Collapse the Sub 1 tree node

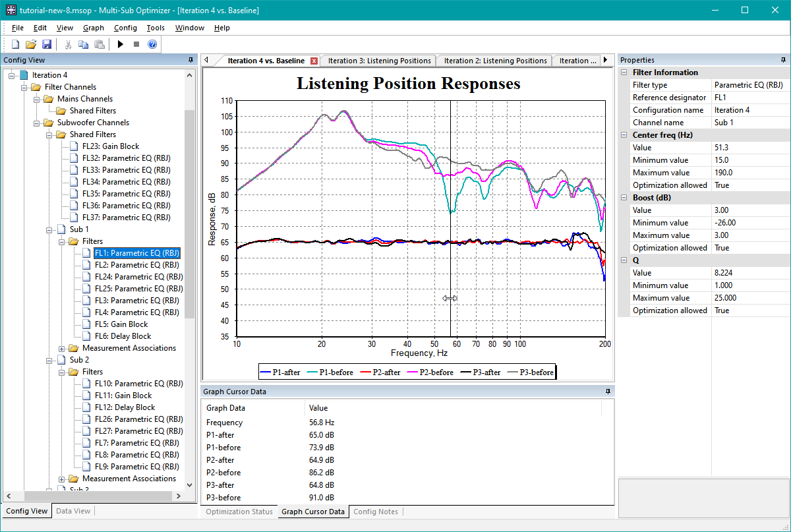(x=50, y=229)
